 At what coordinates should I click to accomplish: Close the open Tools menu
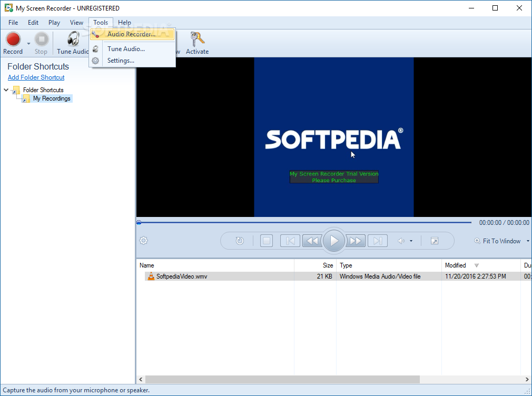[x=101, y=23]
